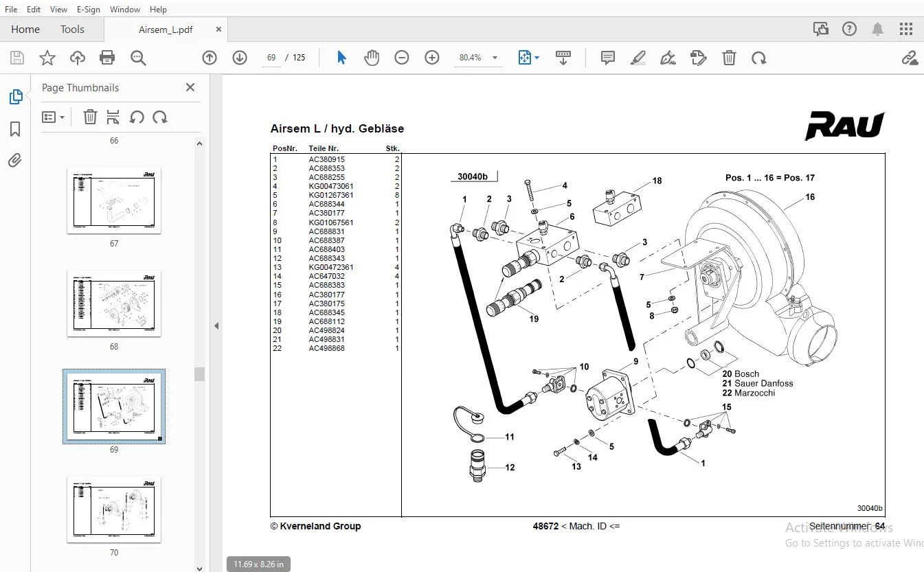Add a sticky note comment
The height and width of the screenshot is (572, 924).
click(x=608, y=58)
